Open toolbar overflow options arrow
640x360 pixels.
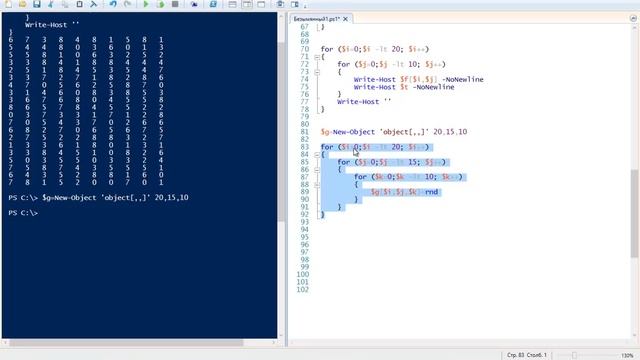tap(305, 5)
